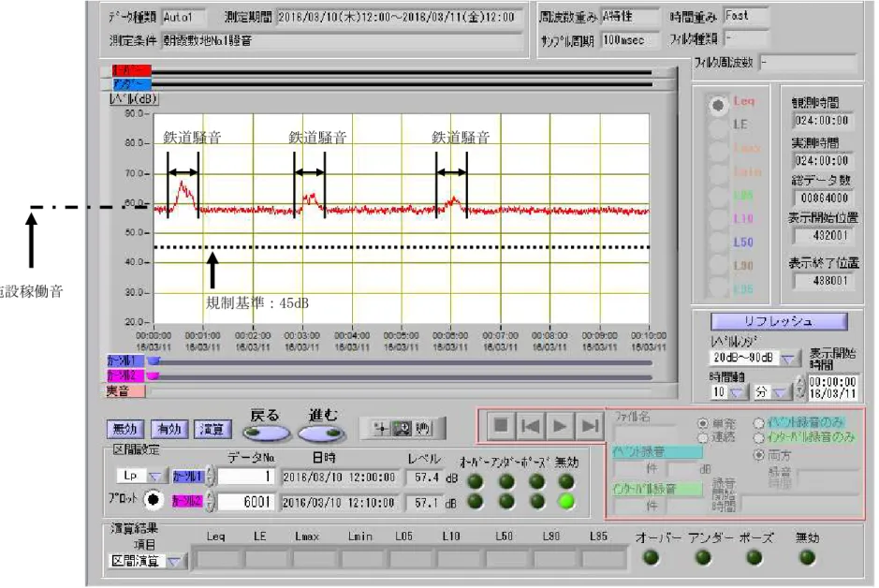Screen dimensions: 879x588
Task: Click the 表示開始時間 stepper arrows
Action: click(x=800, y=388)
